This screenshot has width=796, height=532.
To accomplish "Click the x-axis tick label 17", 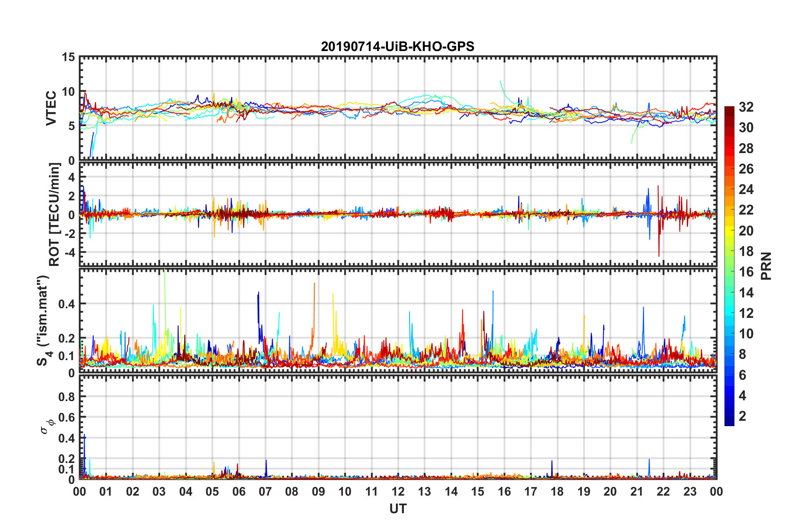I will pyautogui.click(x=531, y=491).
